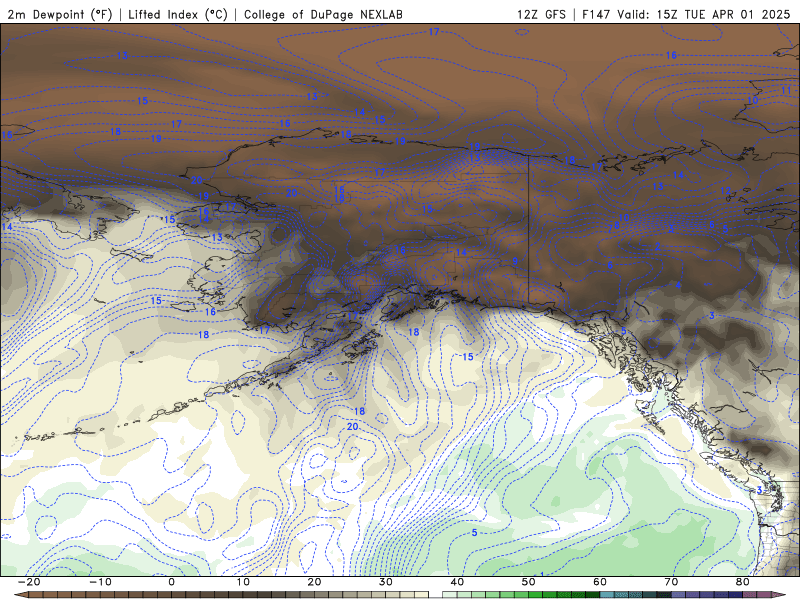Click contour label "5" over the green ocean area
Viewport: 800px width, 600px height.
(x=474, y=532)
